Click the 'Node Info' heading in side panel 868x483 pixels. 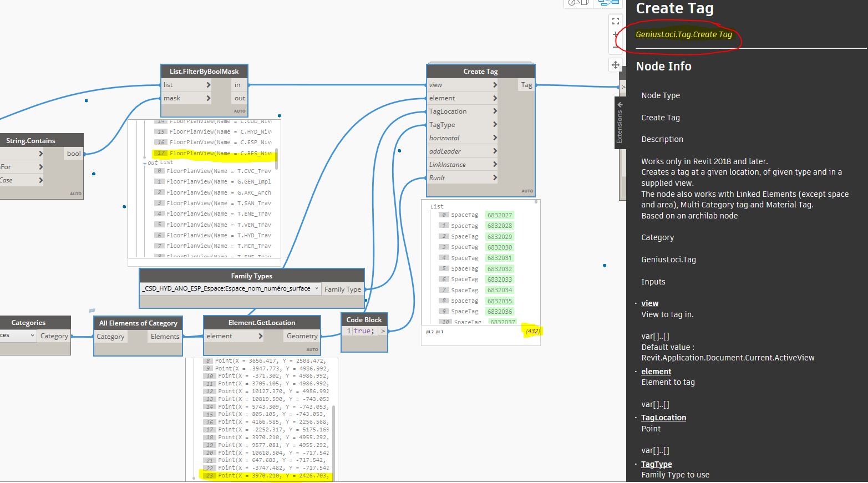663,67
